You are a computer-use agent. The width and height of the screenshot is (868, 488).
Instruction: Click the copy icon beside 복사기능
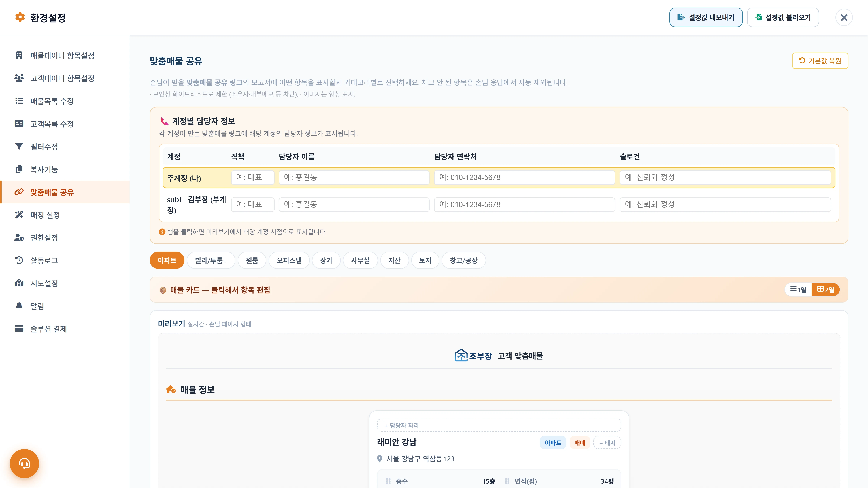[19, 169]
